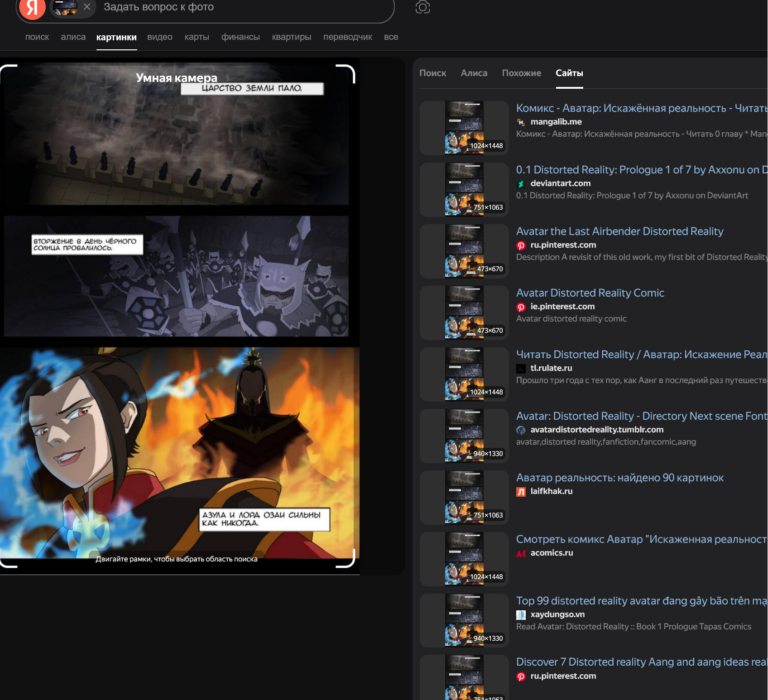Open 'финансы' navigation item
Viewport: 768px width, 700px height.
(240, 37)
